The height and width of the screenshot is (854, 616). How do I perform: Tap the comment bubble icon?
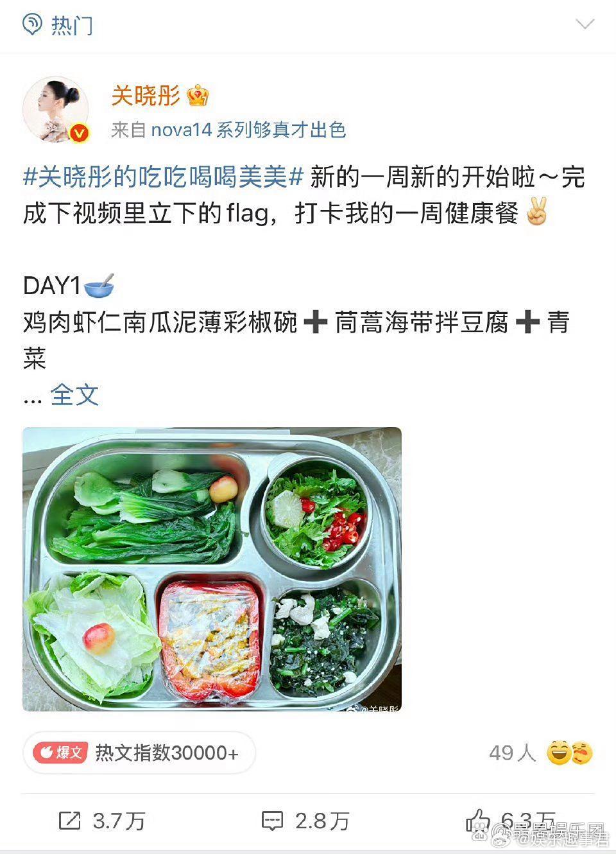point(272,821)
